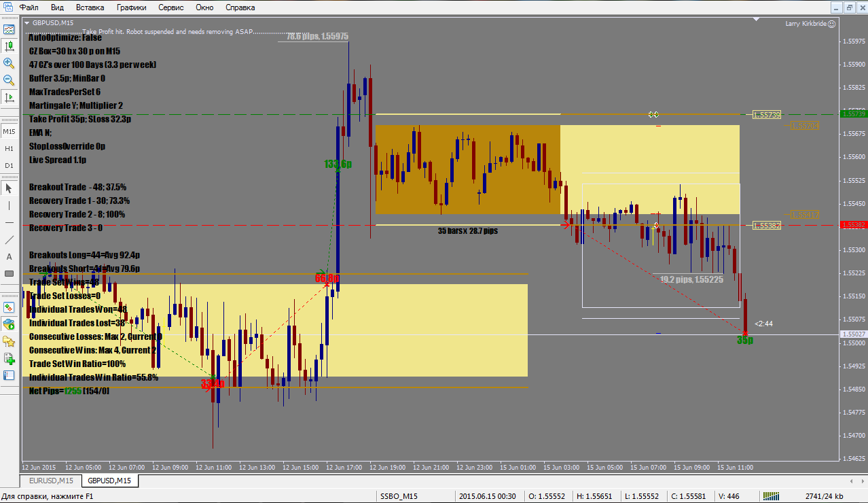Click the 'Take Profit 35p; SLoss 32.3p' line

tap(80, 119)
